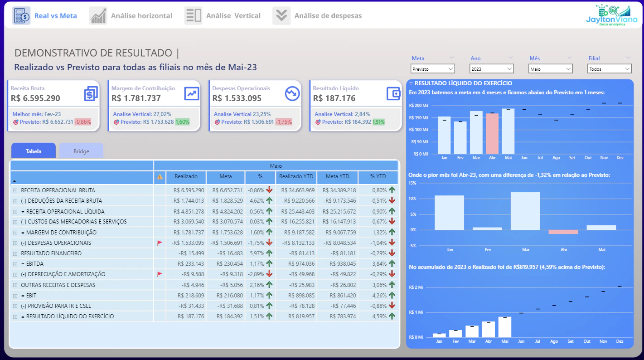The width and height of the screenshot is (644, 360).
Task: Click the Análise Vertical layout icon
Action: coord(194,15)
